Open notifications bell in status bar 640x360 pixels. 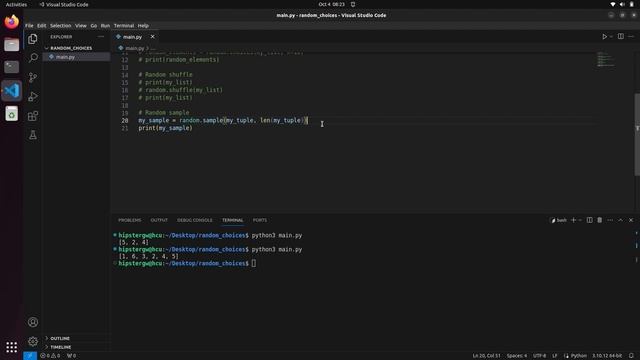pyautogui.click(x=631, y=356)
